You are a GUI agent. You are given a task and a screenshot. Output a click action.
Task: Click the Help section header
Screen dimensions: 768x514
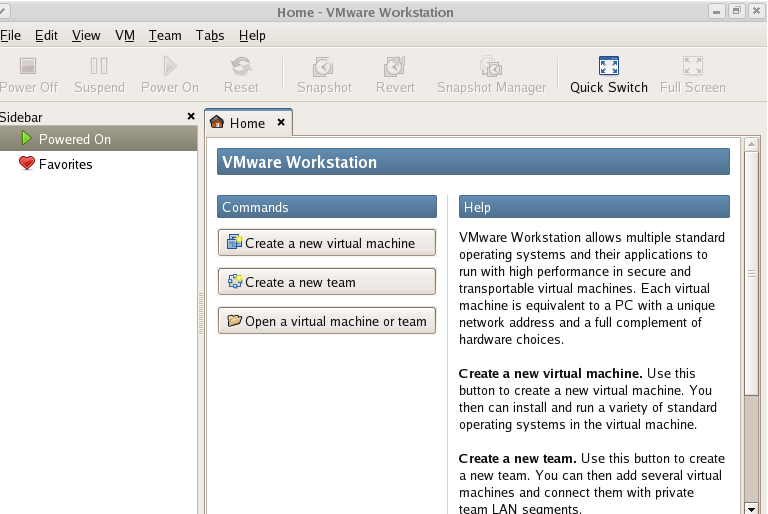click(594, 207)
